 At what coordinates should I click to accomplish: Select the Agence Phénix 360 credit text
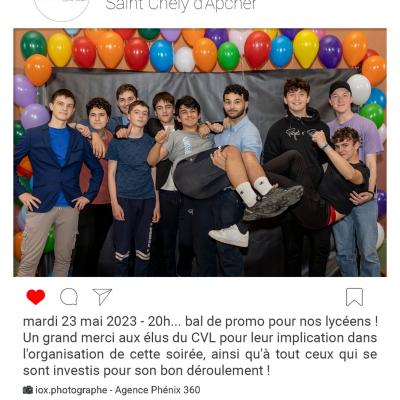click(158, 390)
